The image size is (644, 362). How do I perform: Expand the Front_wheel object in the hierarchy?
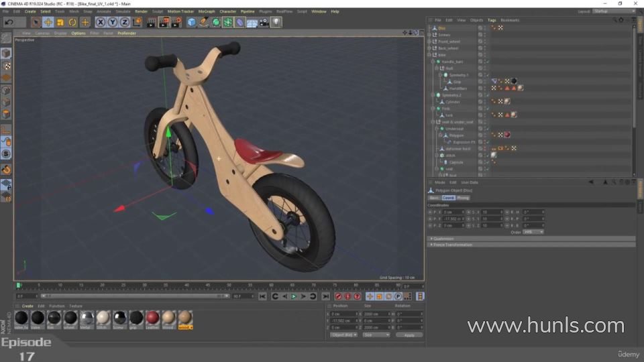[x=429, y=42]
